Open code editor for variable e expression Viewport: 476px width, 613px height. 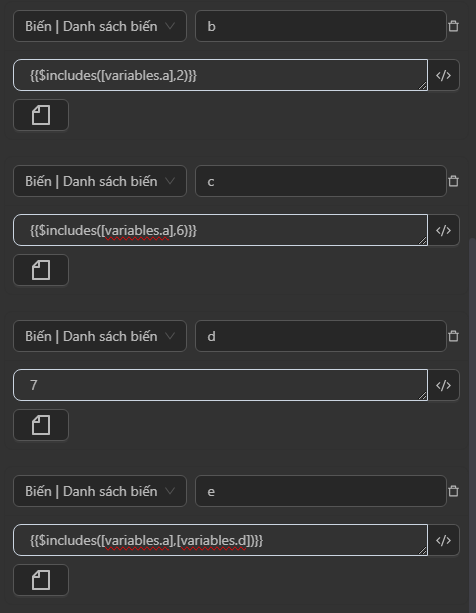point(444,540)
